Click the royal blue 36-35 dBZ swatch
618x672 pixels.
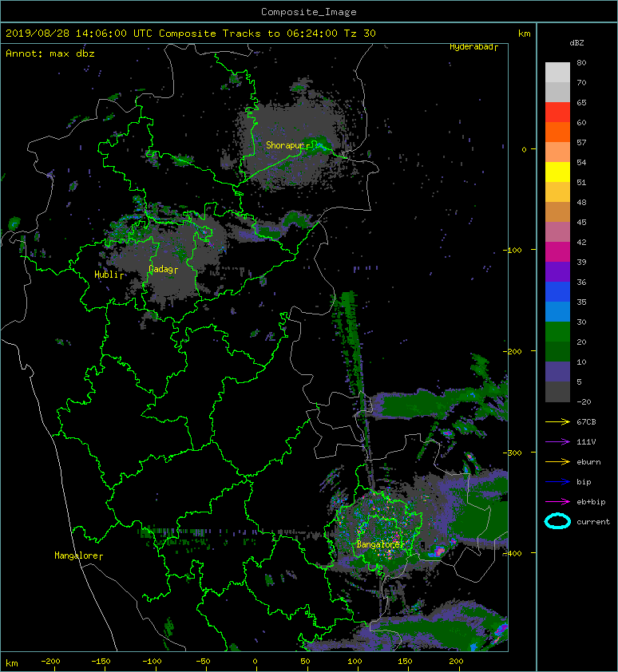tap(557, 292)
